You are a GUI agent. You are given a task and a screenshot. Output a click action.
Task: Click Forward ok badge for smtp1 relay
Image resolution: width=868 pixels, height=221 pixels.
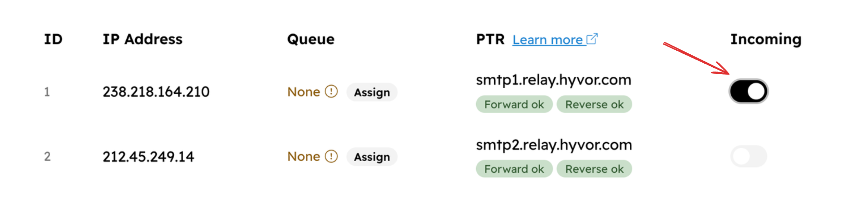point(514,104)
